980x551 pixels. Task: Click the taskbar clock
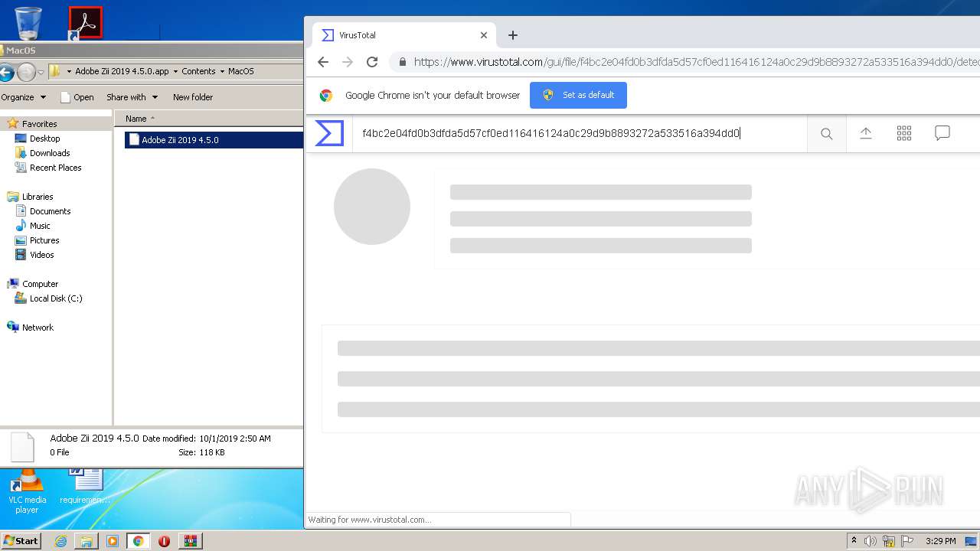point(940,541)
